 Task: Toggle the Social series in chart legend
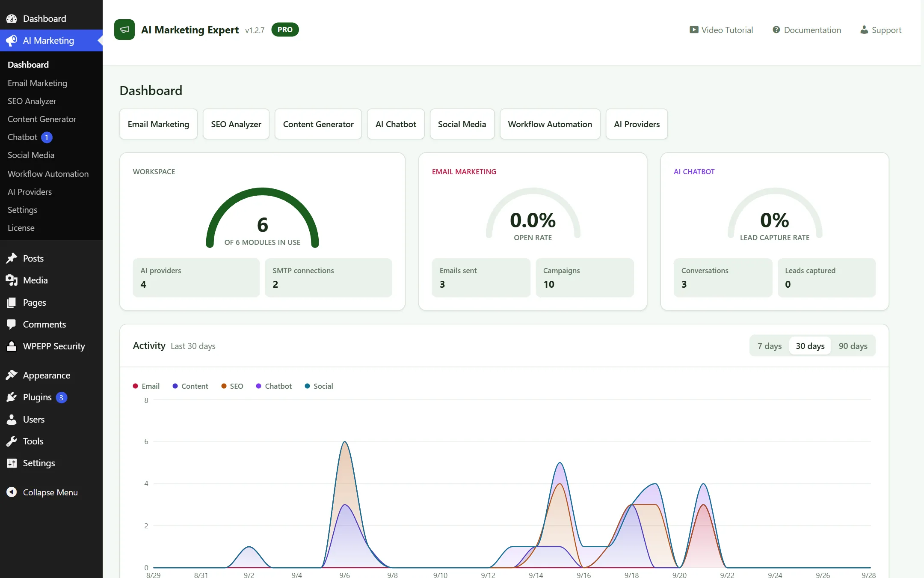point(319,386)
